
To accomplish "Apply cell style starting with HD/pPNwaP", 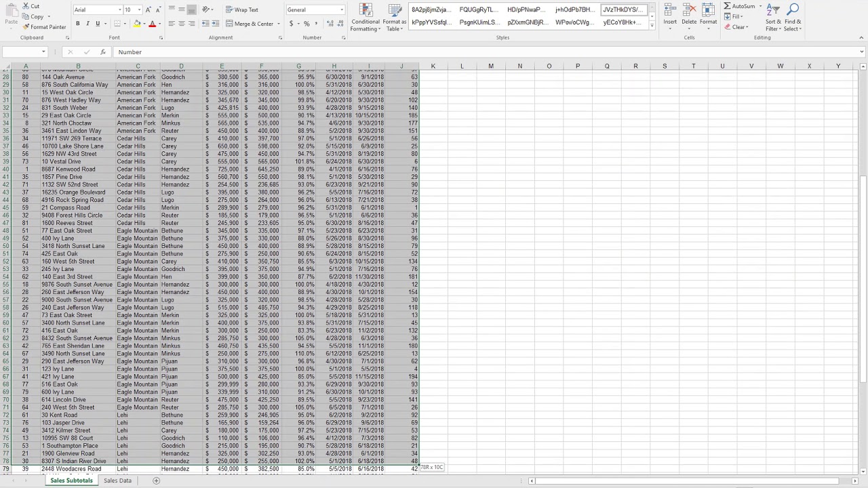I will [526, 10].
